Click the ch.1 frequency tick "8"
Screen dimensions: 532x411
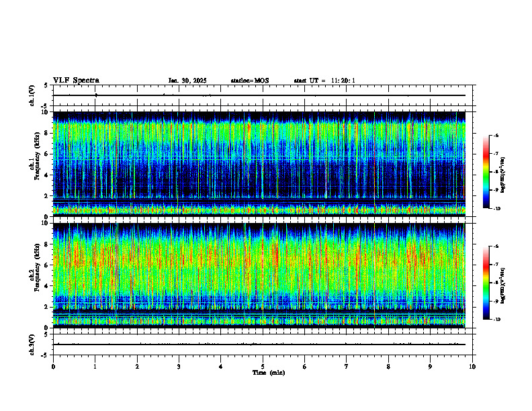[x=47, y=133]
